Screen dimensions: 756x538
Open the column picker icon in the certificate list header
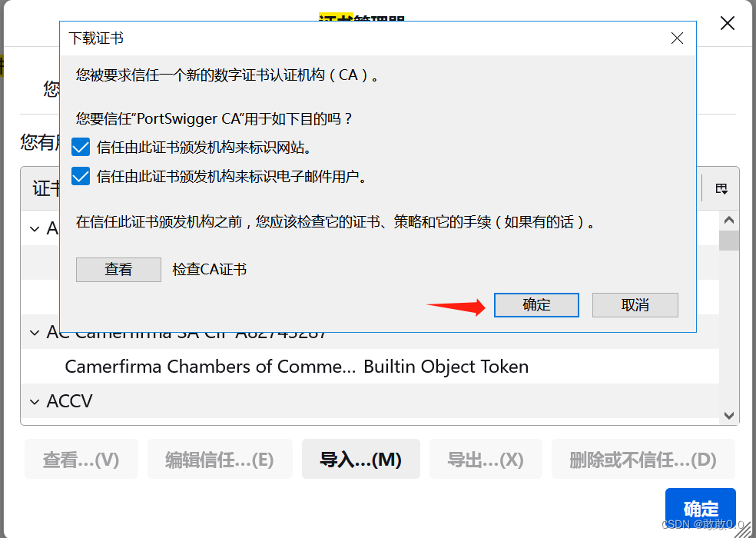[721, 188]
